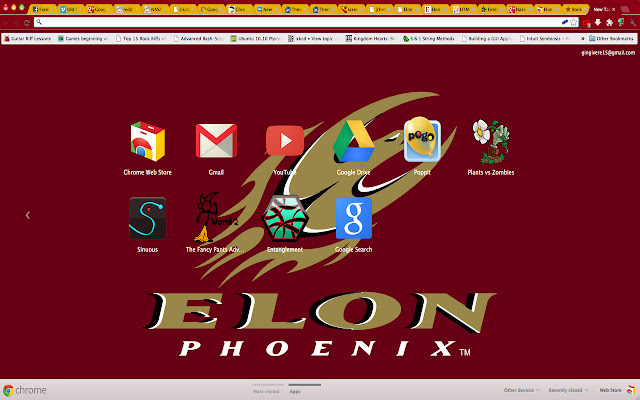Expand the Recently closed menu
640x400 pixels.
(x=568, y=390)
